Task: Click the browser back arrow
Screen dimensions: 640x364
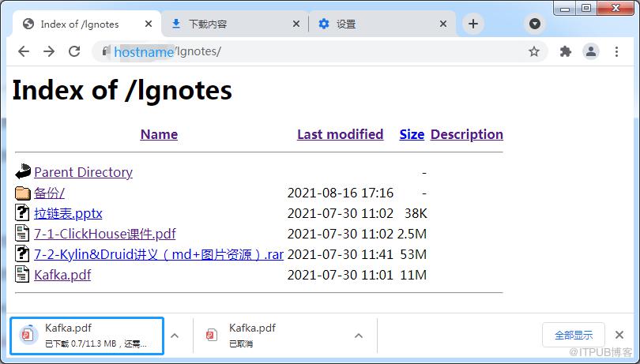Action: (24, 51)
